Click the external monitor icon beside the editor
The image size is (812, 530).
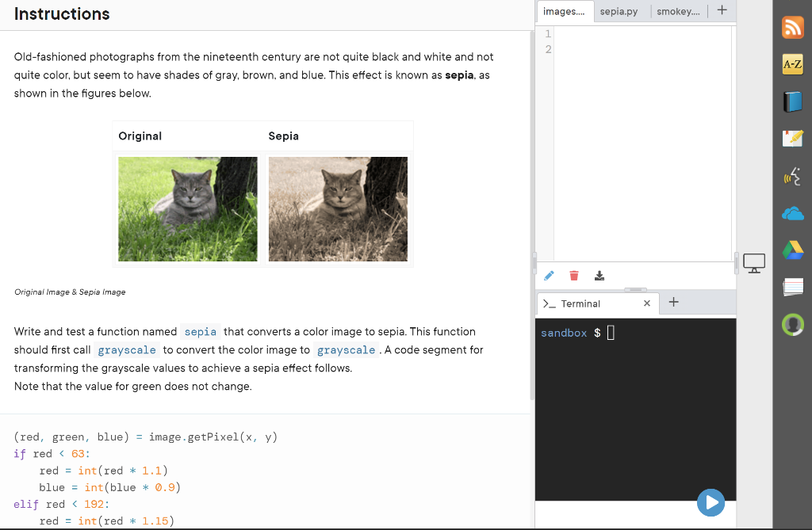click(753, 261)
